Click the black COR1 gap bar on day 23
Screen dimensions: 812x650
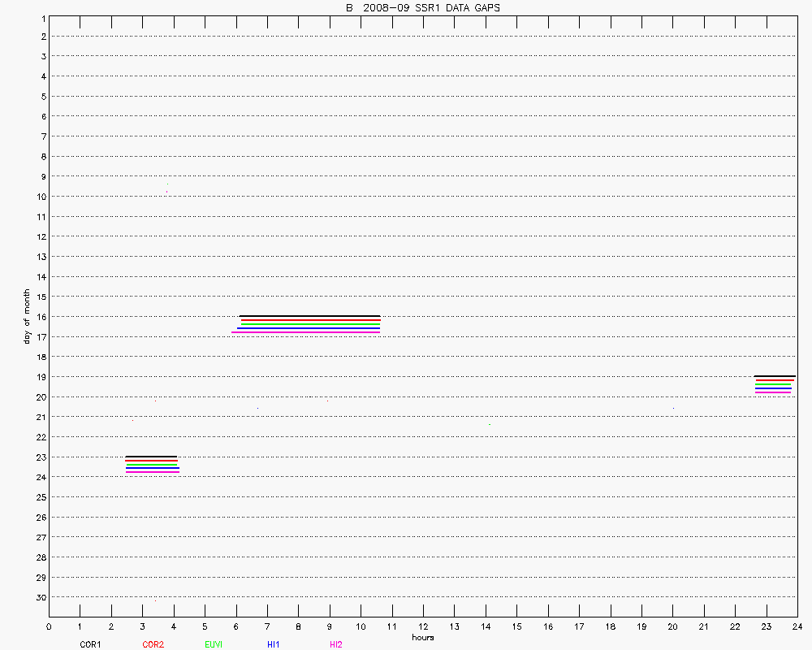(151, 457)
